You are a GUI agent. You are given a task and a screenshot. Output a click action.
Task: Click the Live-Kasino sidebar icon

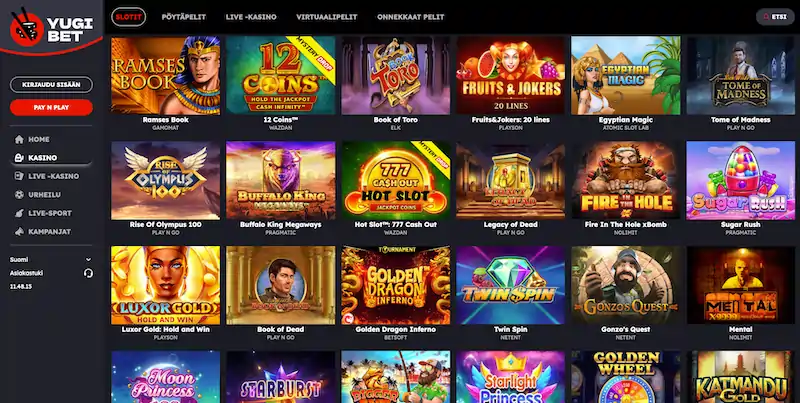click(x=19, y=176)
